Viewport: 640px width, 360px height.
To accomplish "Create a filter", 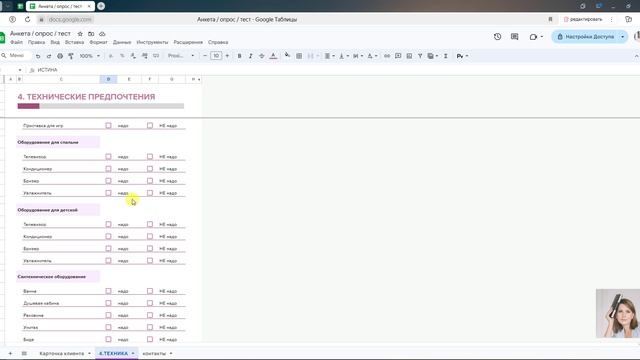I will (420, 56).
